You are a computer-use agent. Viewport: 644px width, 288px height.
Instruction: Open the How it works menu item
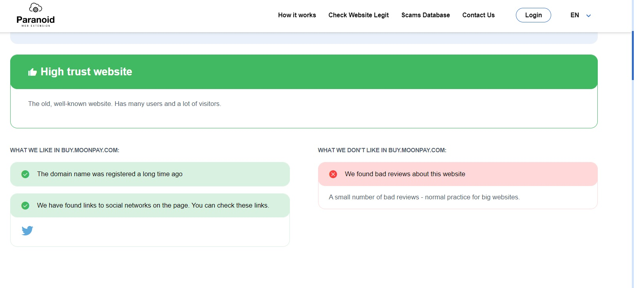[x=297, y=15]
